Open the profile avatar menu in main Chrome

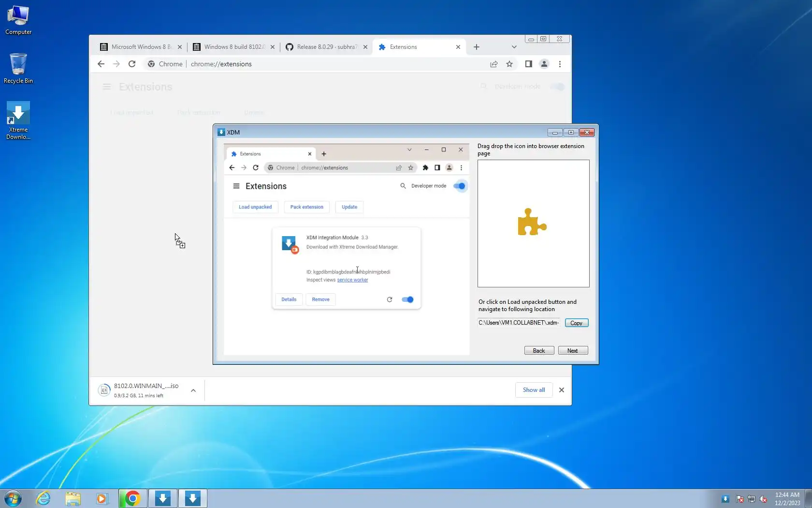click(x=544, y=64)
